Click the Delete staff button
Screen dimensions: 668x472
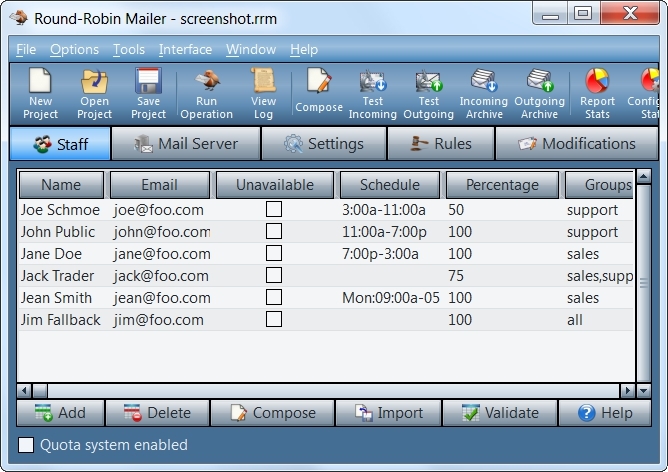coord(157,413)
